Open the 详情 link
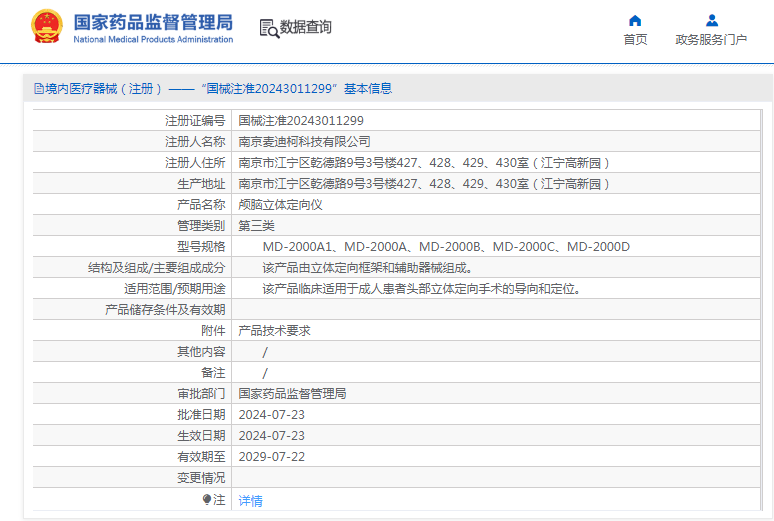 pyautogui.click(x=251, y=501)
